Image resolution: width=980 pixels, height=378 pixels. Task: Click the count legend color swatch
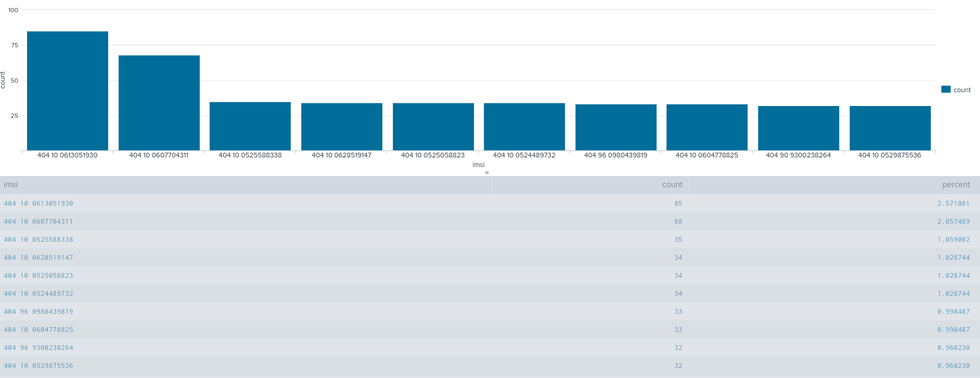[x=946, y=90]
